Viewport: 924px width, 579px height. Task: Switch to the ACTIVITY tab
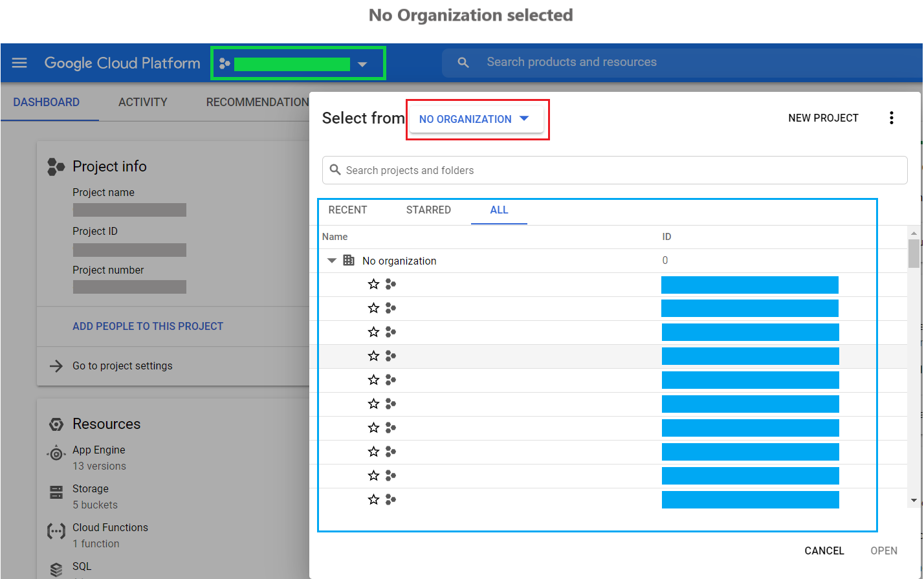pyautogui.click(x=143, y=102)
